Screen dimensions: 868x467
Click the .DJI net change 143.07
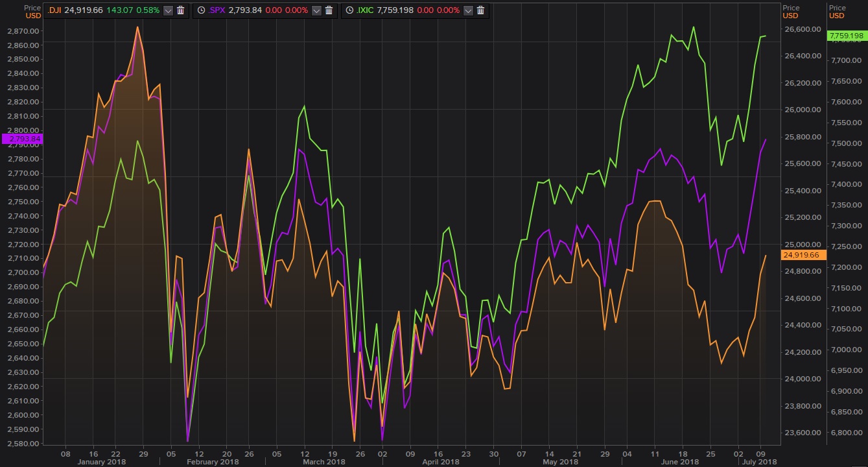tap(120, 10)
